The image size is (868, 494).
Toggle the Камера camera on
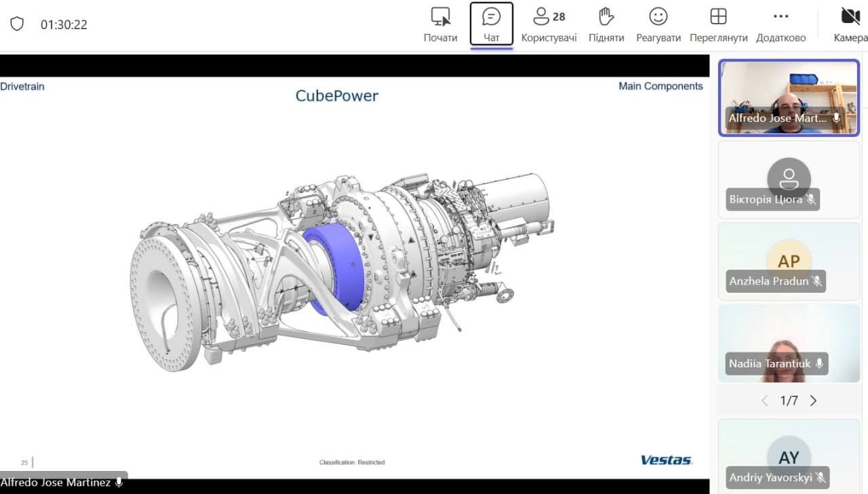[850, 24]
